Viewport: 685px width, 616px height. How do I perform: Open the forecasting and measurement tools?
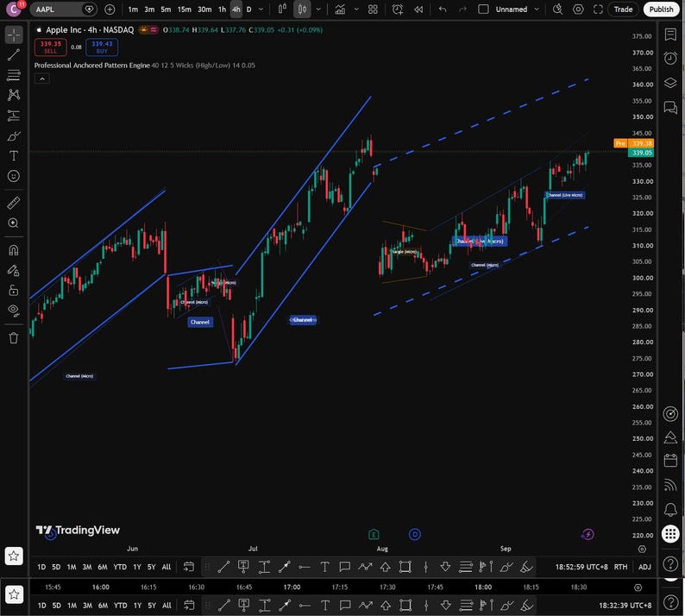click(x=14, y=116)
